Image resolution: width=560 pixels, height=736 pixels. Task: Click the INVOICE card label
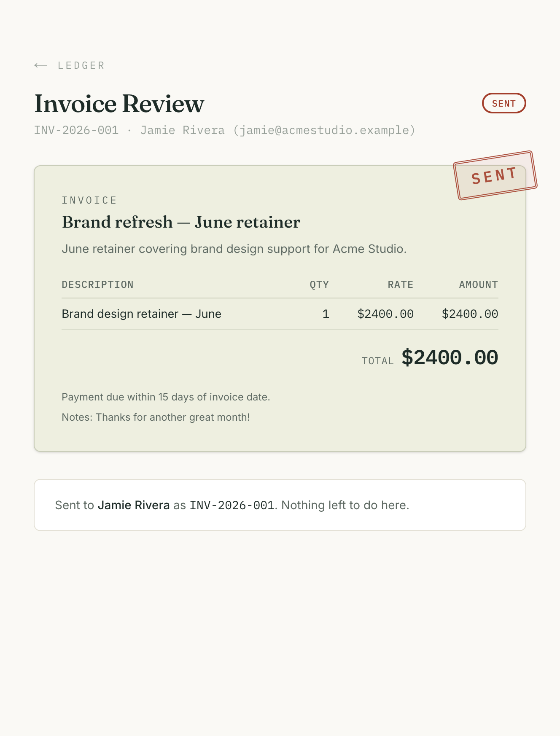[89, 200]
